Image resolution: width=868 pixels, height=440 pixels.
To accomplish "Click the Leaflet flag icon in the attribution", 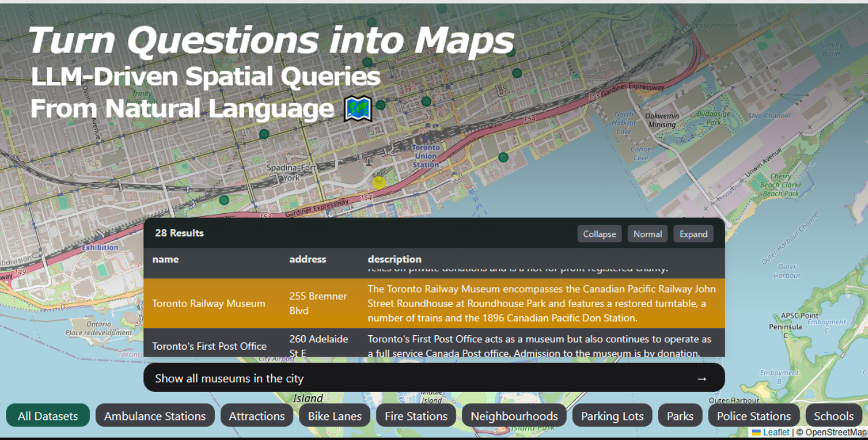I will (x=755, y=432).
